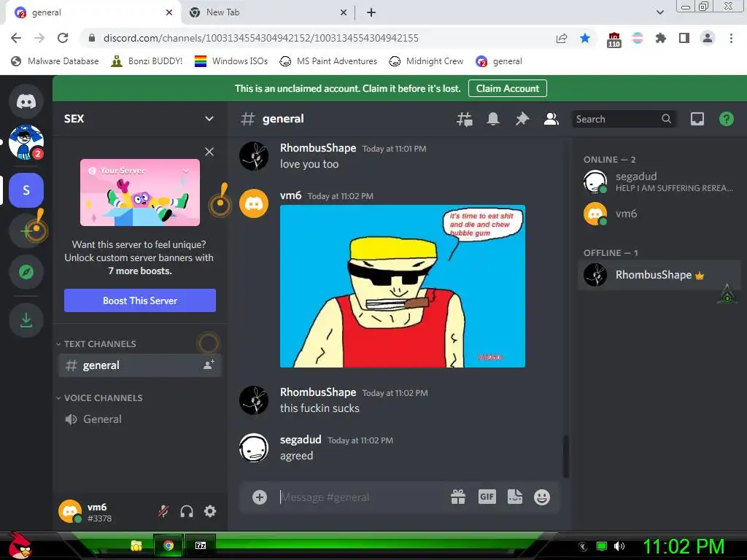
Task: Reload the page
Action: (63, 38)
